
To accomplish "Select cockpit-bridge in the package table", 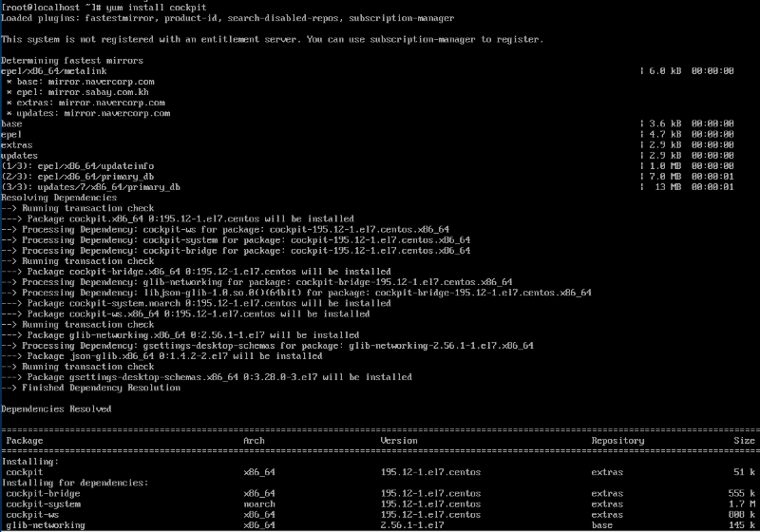I will tap(44, 493).
